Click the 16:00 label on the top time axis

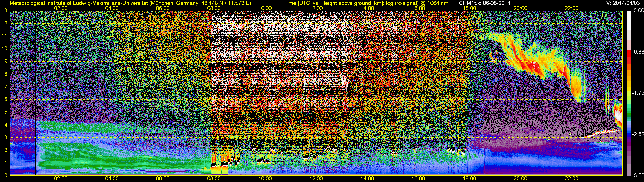(x=418, y=8)
